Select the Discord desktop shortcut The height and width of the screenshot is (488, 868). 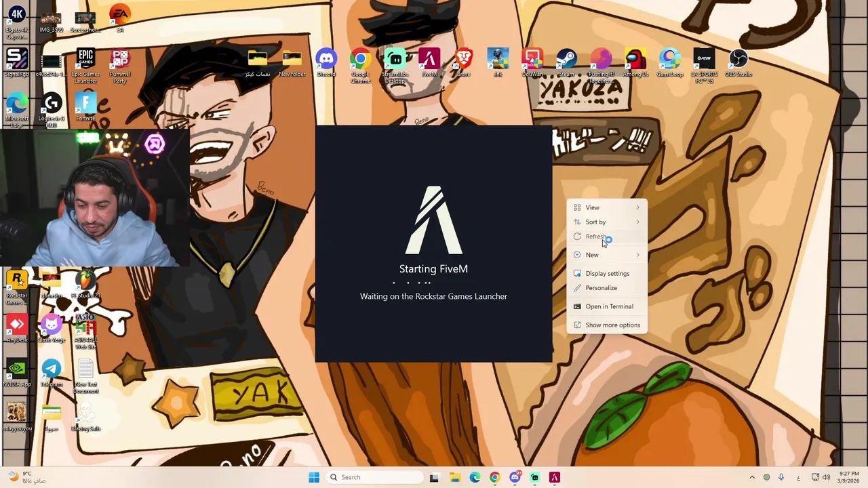[326, 63]
